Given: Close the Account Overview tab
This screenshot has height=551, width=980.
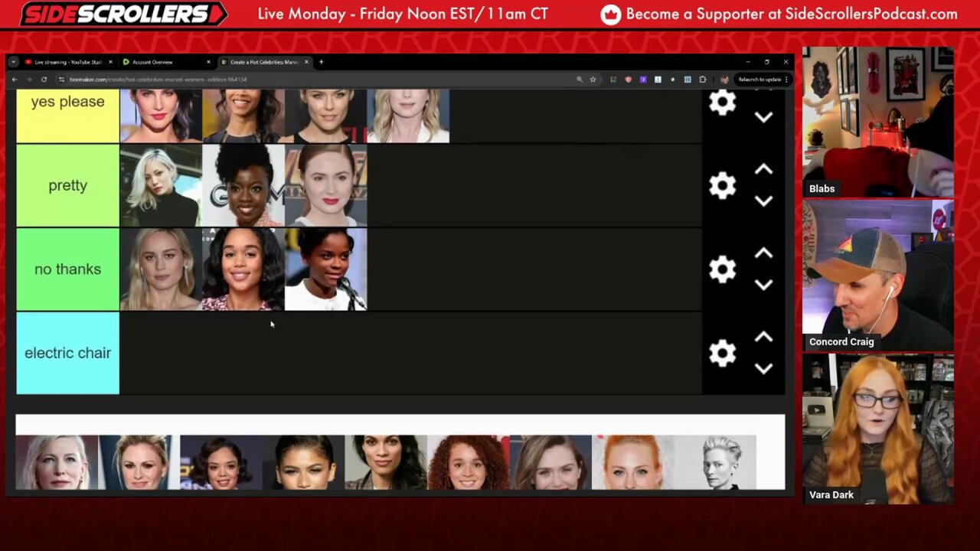Looking at the screenshot, I should 208,62.
